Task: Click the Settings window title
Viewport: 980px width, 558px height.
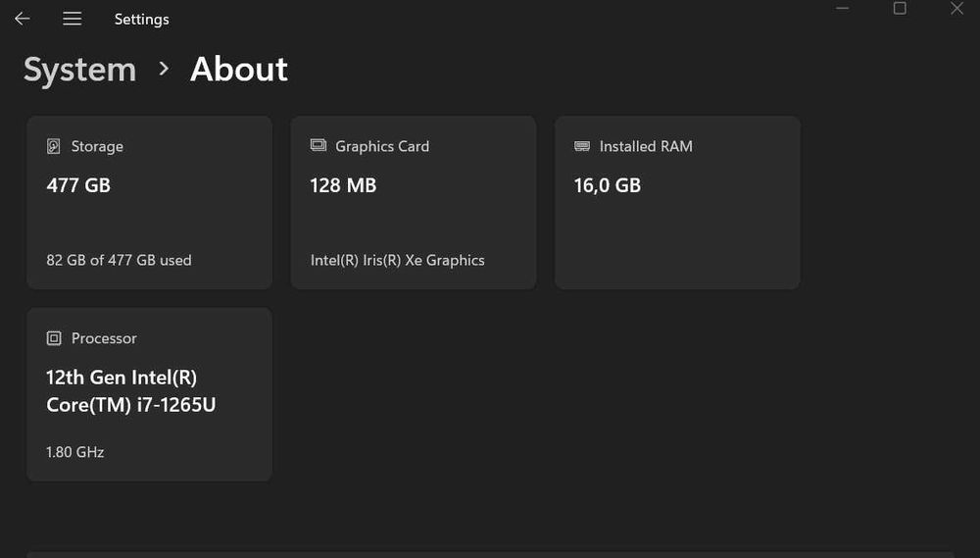Action: point(141,20)
